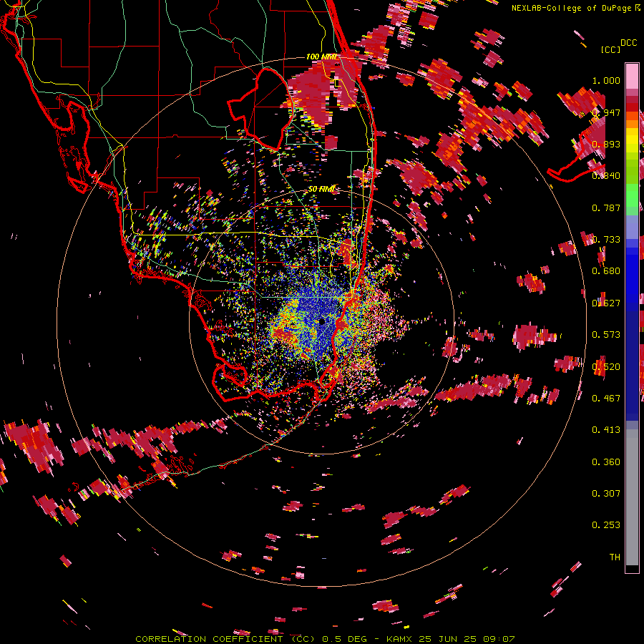Click CORRELATION COEFFICIENT in the bottom caption
644x644 pixels.
click(x=209, y=639)
